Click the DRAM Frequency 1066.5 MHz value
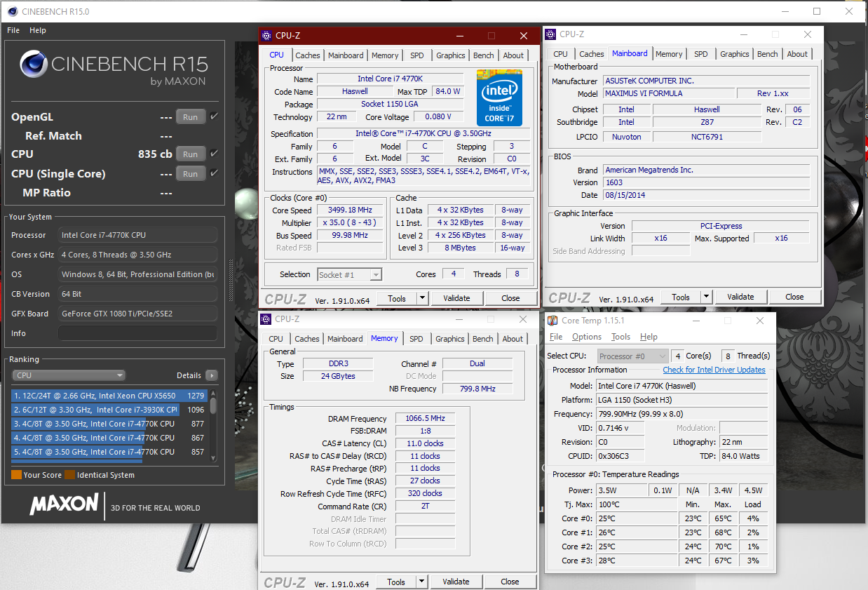The height and width of the screenshot is (590, 868). click(x=425, y=418)
